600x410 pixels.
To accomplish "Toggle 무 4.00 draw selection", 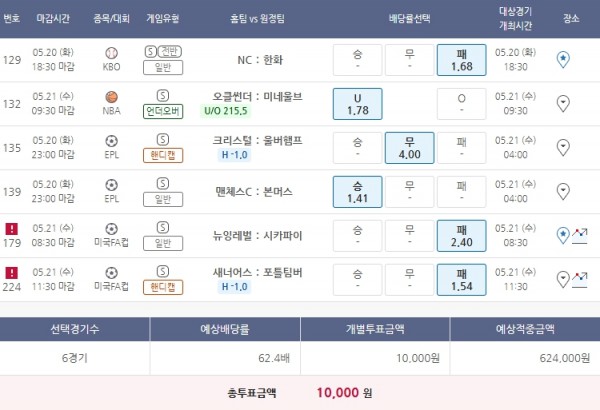I will tap(409, 147).
